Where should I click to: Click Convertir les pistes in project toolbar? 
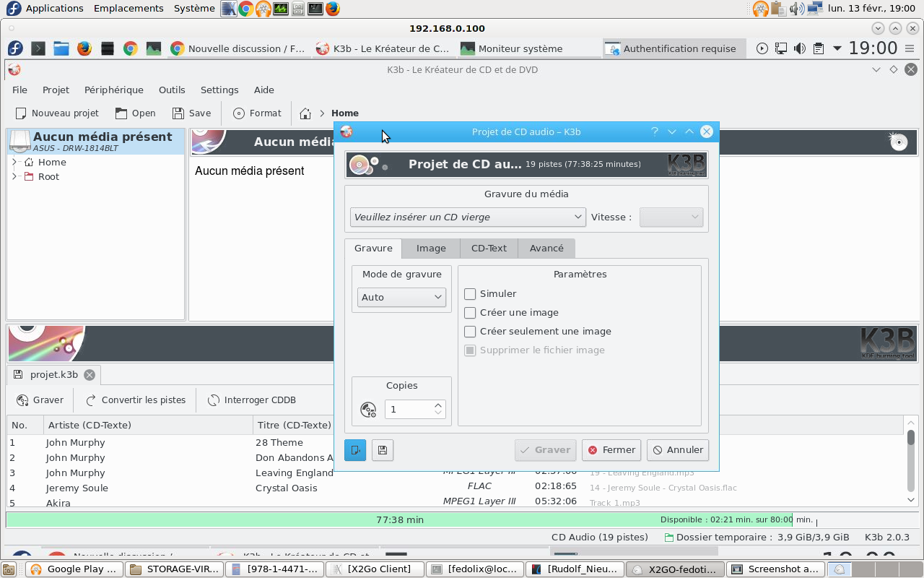pos(135,400)
